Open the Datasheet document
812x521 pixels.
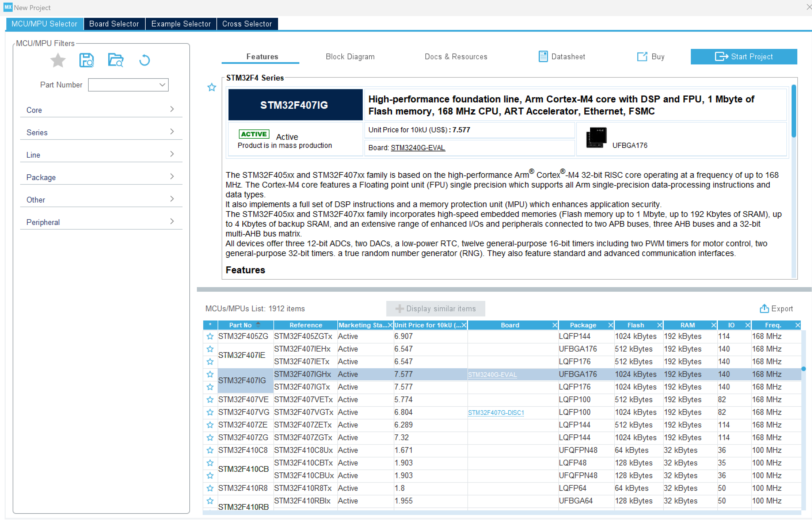coord(562,56)
